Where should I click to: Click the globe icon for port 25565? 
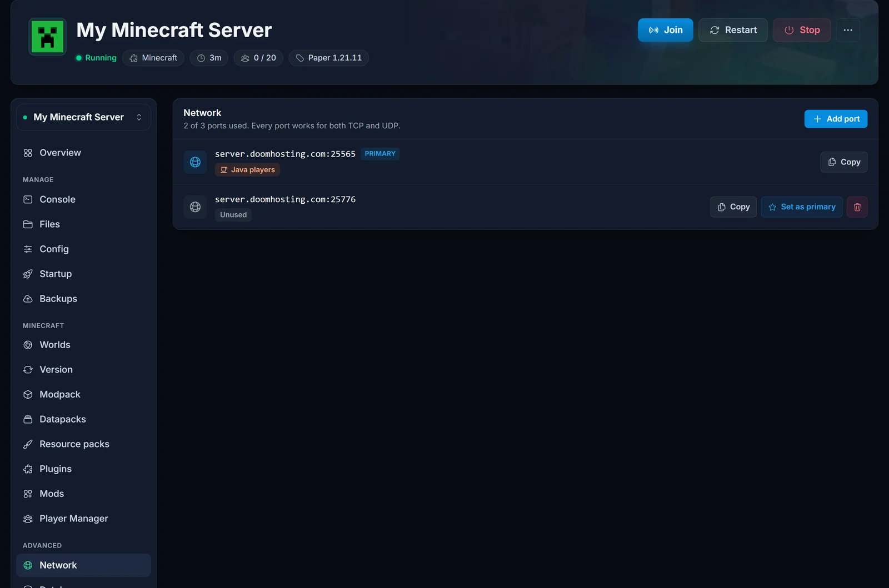click(x=195, y=162)
